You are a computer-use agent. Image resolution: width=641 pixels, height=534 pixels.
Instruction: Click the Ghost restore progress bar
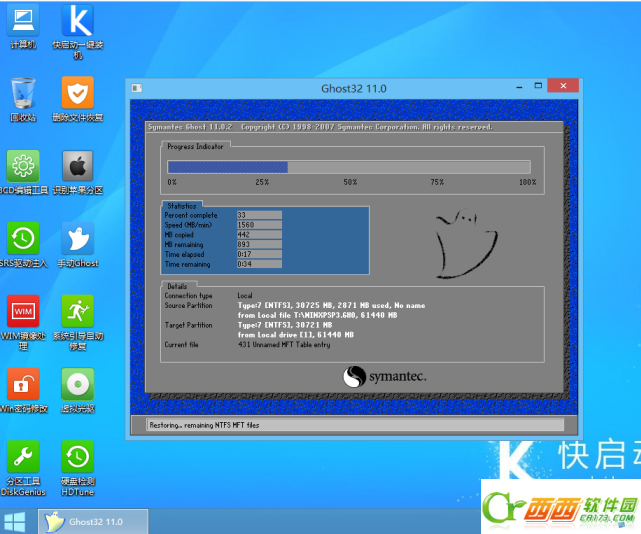coord(349,167)
